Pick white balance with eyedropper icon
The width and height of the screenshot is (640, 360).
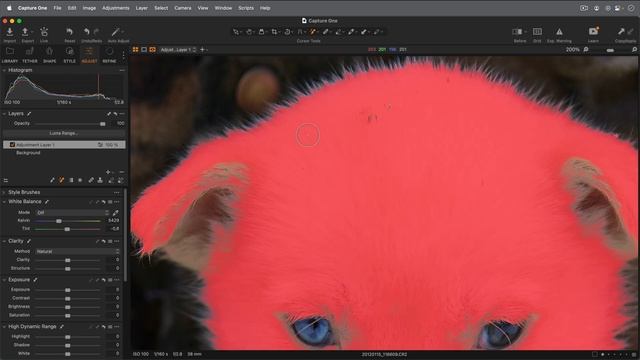(116, 212)
